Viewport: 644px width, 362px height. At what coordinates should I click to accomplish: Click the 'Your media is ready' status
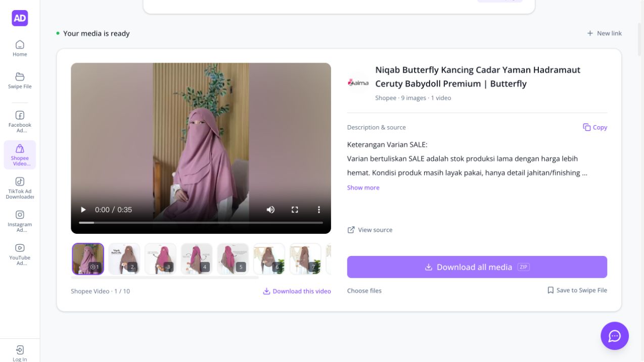[93, 33]
